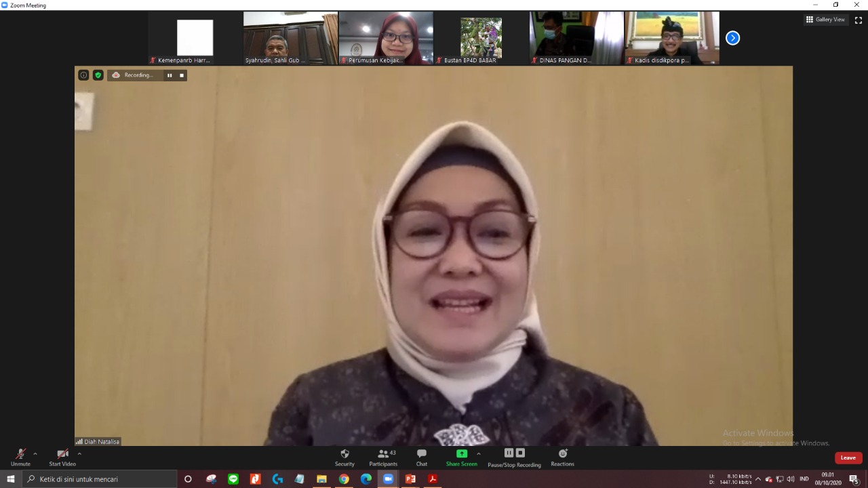Image resolution: width=868 pixels, height=488 pixels.
Task: Open notification action center
Action: (x=854, y=479)
